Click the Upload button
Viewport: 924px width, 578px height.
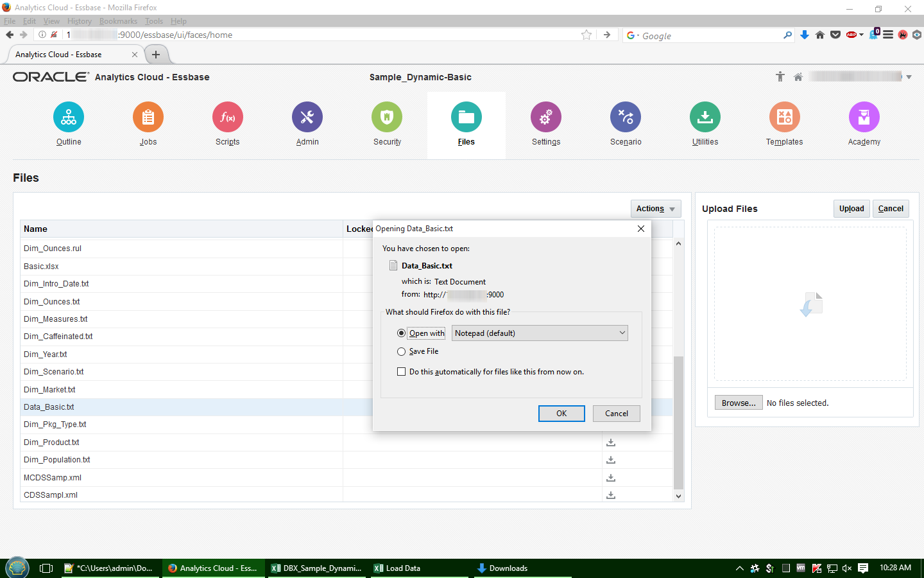[851, 209]
